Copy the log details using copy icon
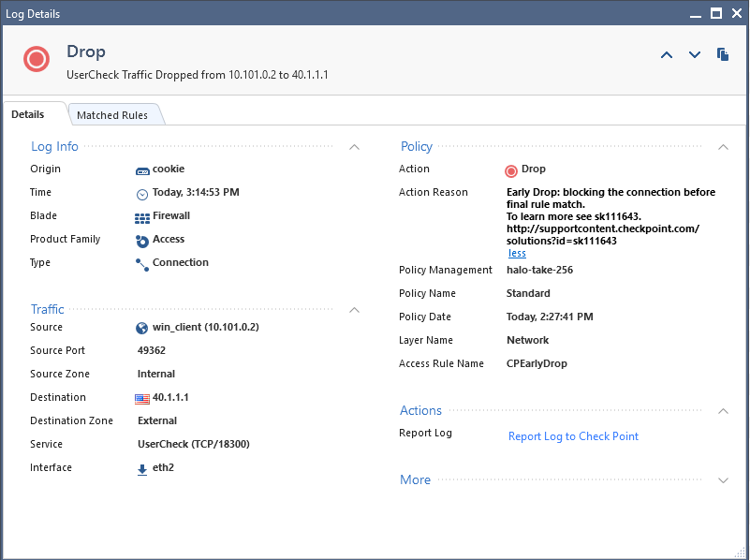The height and width of the screenshot is (560, 750). [x=722, y=54]
